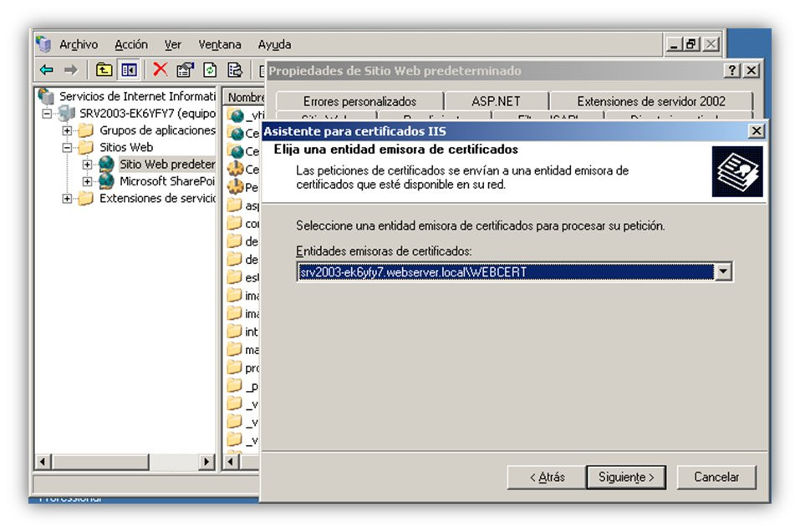Select Grupos de aplicaciones in the tree
This screenshot has height=532, width=800.
click(157, 130)
